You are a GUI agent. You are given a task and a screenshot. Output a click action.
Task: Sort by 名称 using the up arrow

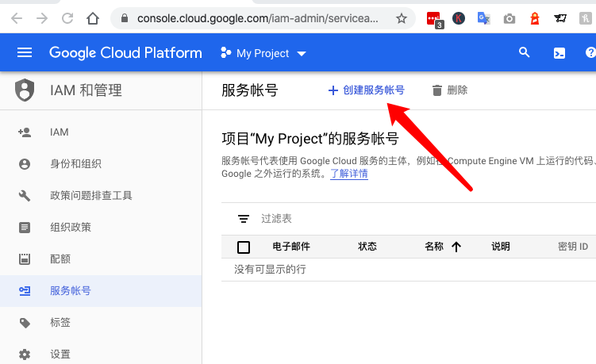456,247
